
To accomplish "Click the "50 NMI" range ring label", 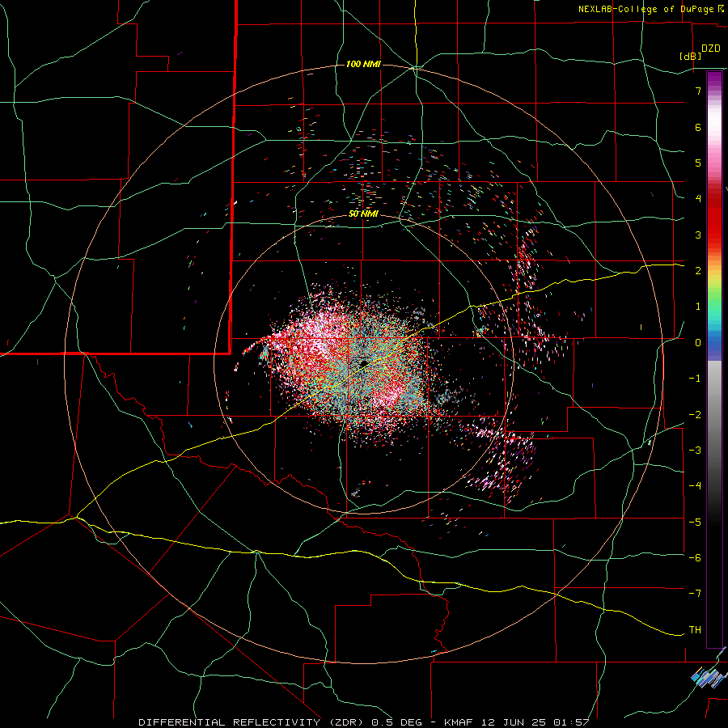I will point(363,214).
